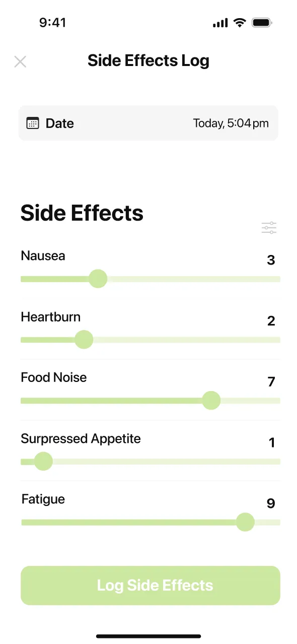Tap the battery indicator in the status bar
Image resolution: width=297 pixels, height=644 pixels.
(x=262, y=22)
